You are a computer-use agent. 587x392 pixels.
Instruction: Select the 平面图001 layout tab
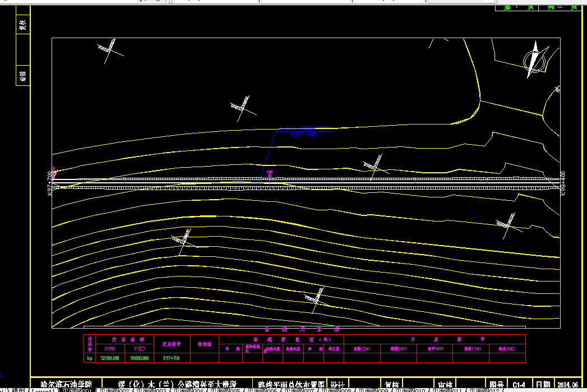click(x=77, y=390)
